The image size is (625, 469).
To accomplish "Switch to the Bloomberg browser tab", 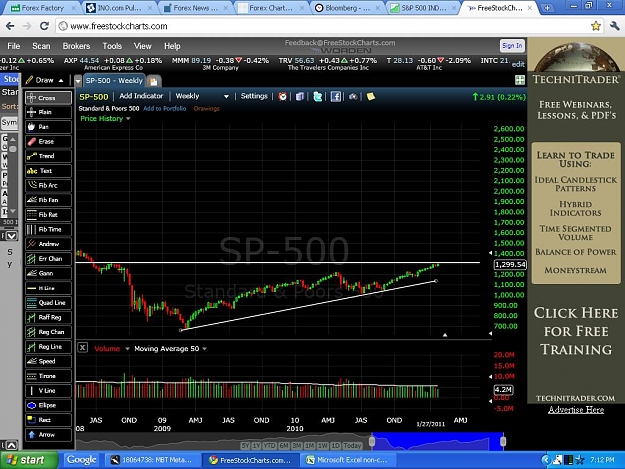I will pos(346,8).
